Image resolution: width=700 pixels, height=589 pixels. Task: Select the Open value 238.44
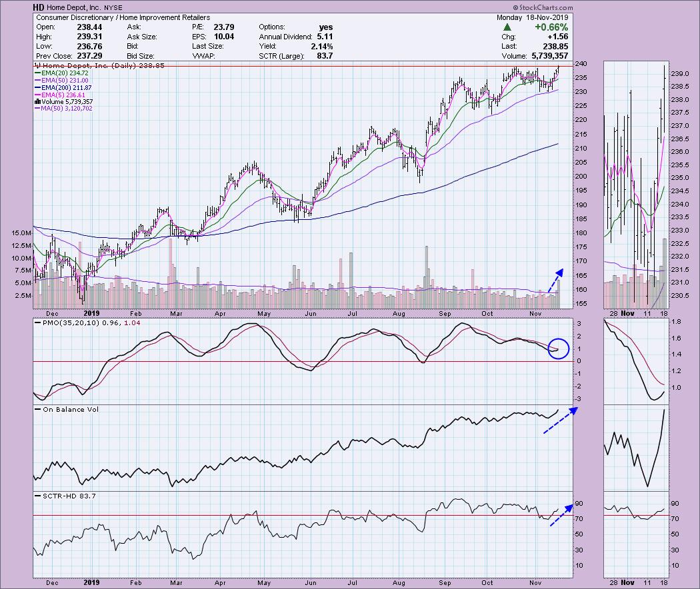coord(89,27)
